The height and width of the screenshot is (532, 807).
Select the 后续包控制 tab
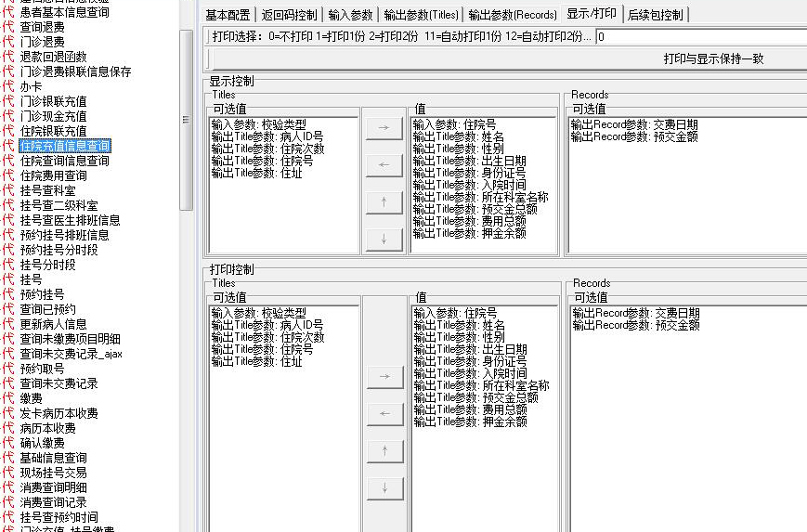[x=655, y=15]
